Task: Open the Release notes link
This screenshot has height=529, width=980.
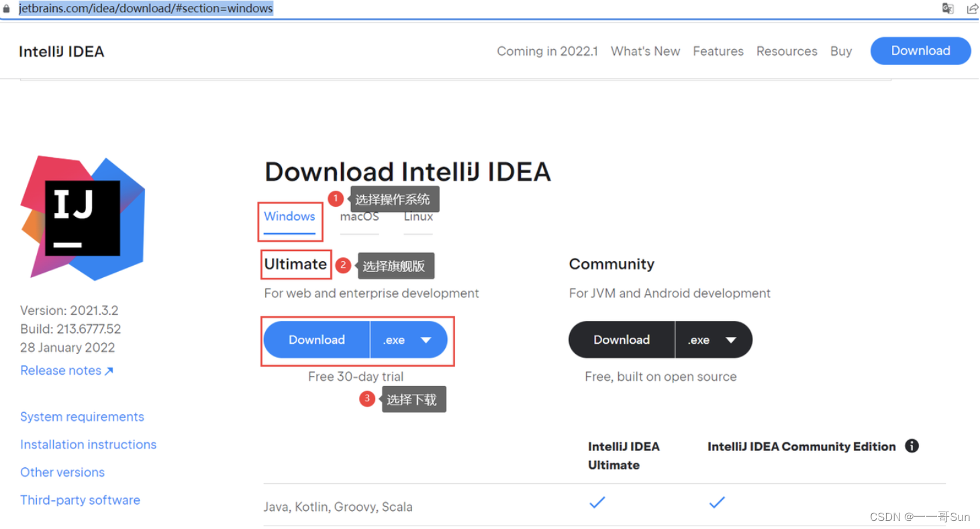Action: click(66, 371)
